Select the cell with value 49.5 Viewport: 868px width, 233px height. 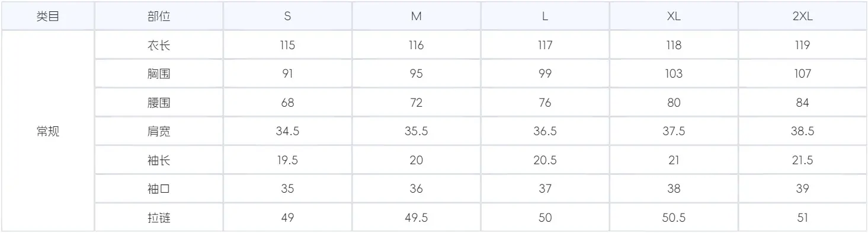click(x=416, y=218)
